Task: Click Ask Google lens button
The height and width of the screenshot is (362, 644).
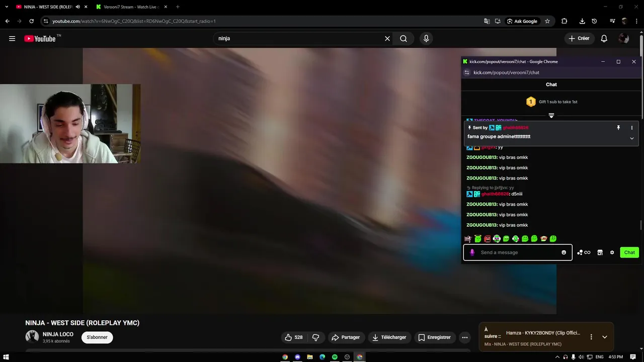Action: [522, 21]
